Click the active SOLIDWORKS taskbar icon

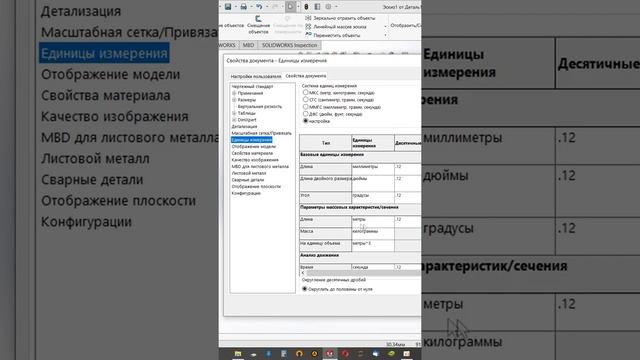(x=330, y=353)
